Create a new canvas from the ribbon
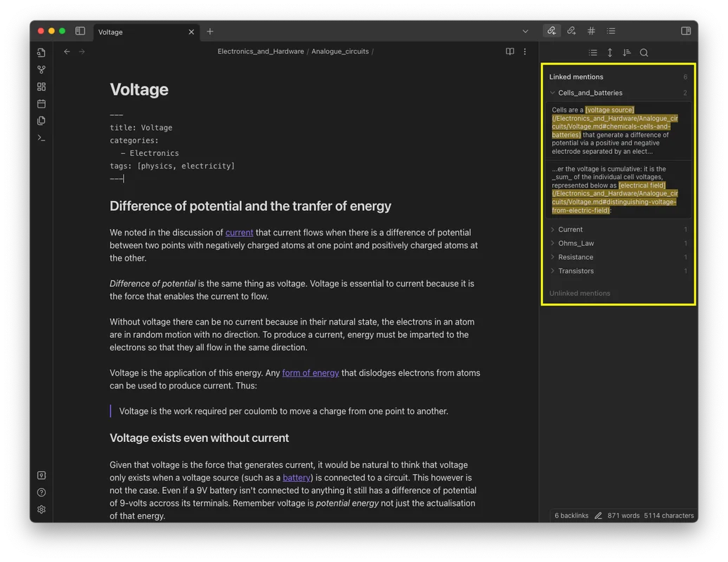This screenshot has width=728, height=562. 41,86
